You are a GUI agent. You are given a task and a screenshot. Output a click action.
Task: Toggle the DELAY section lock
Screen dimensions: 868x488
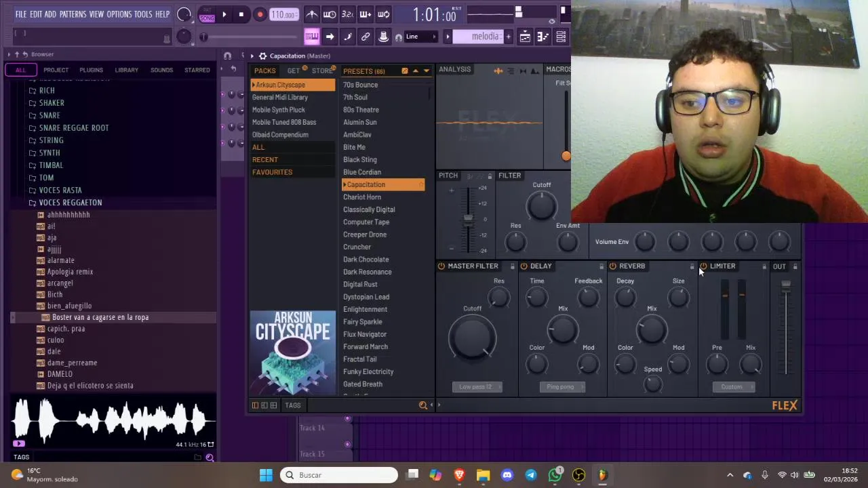coord(601,267)
